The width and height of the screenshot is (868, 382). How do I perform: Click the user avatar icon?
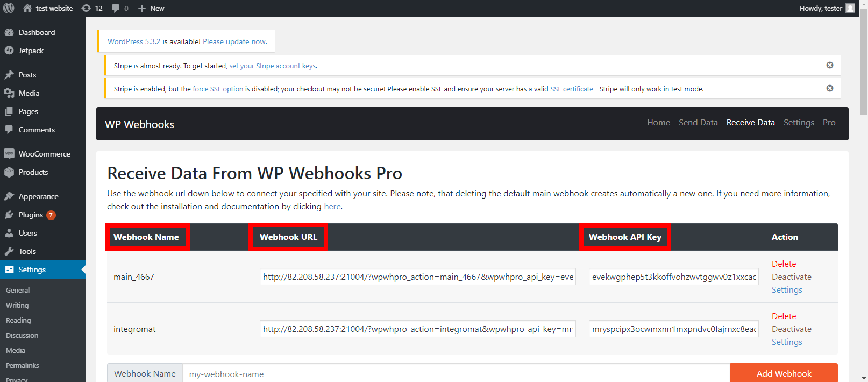point(850,8)
